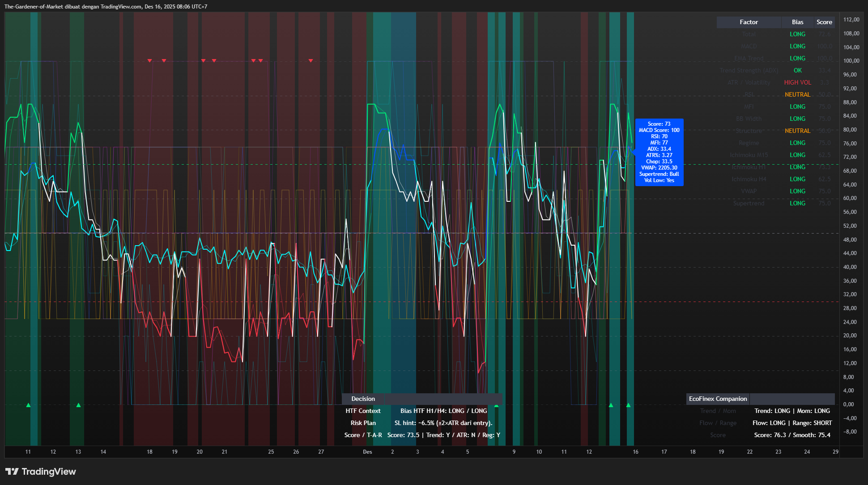Click the orange NEUTRAL bias for RSI row

(797, 94)
